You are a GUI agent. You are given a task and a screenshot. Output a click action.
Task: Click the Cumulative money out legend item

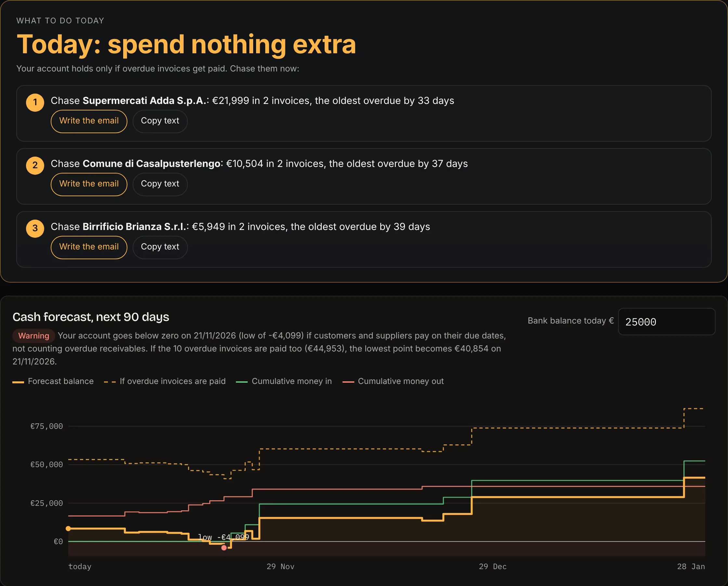pyautogui.click(x=393, y=381)
